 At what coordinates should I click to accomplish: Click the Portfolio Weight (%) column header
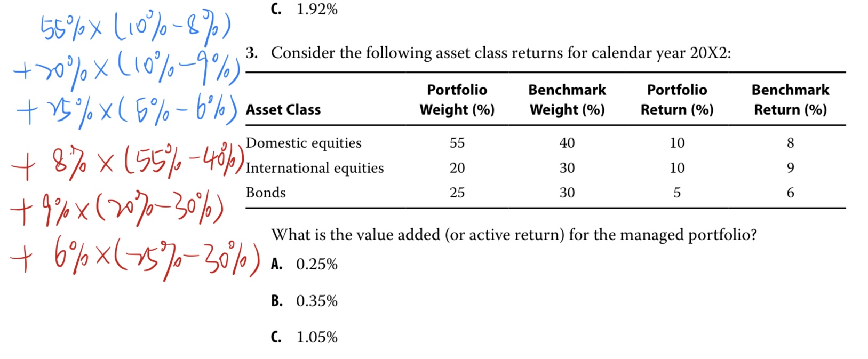coord(457,100)
